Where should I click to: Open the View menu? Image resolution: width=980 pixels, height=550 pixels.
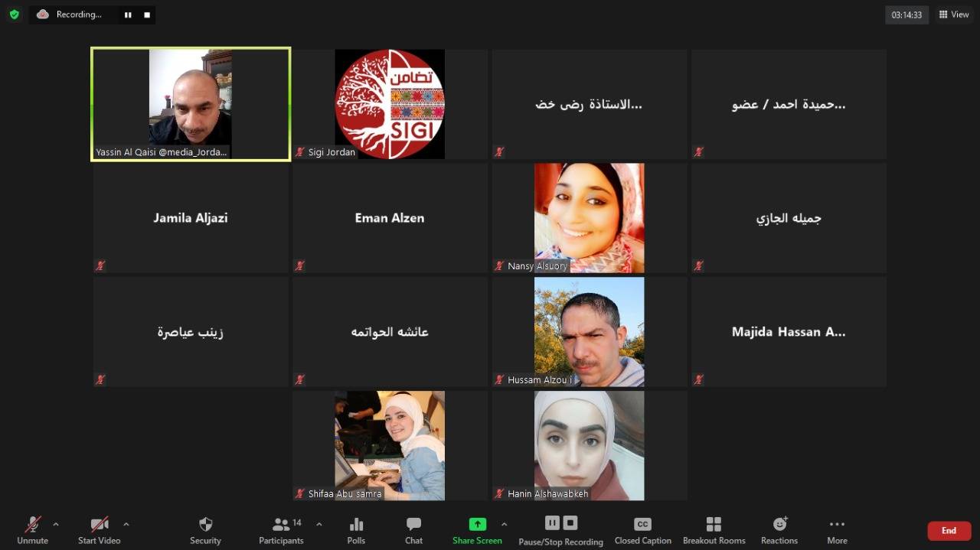tap(953, 14)
